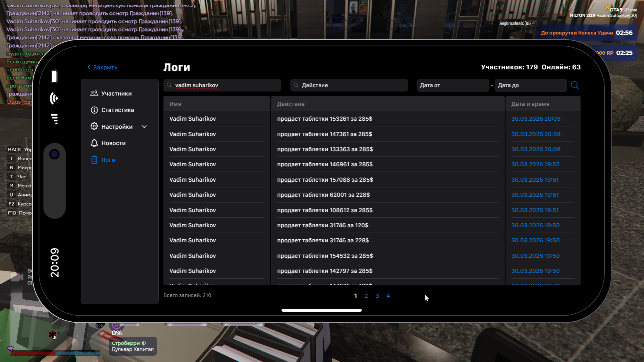The image size is (644, 362).
Task: Click the phone home indicator bar
Action: pyautogui.click(x=321, y=310)
